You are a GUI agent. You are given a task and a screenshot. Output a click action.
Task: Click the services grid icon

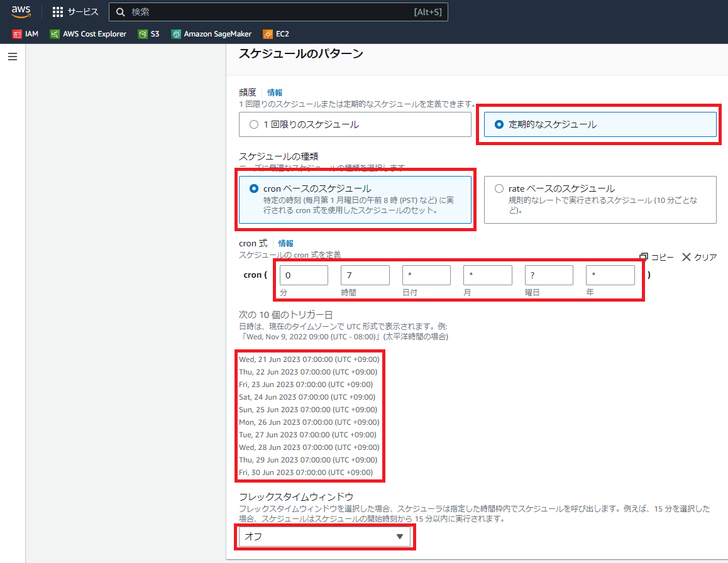57,11
